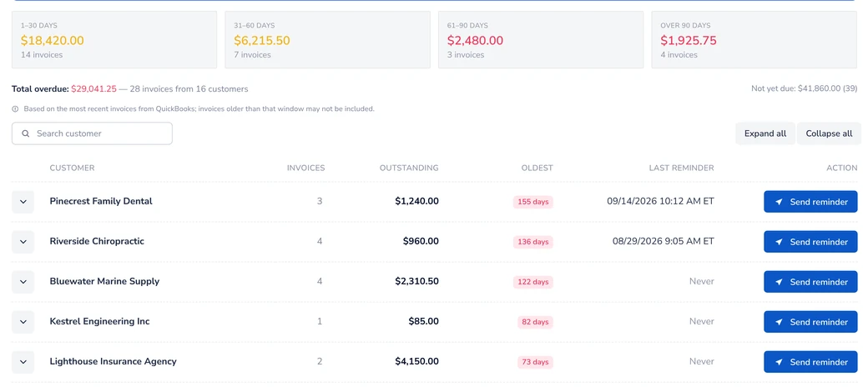
Task: Click the 14 invoices label
Action: [42, 55]
